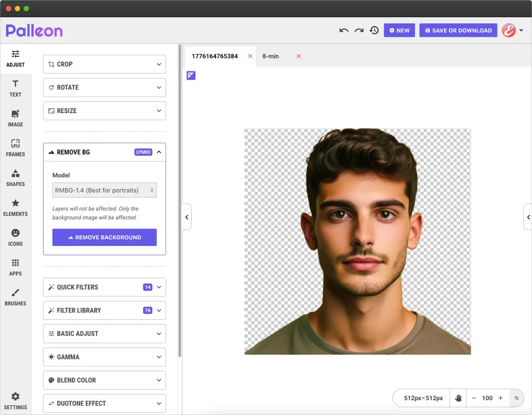Activate the hand pan tool

pos(458,398)
